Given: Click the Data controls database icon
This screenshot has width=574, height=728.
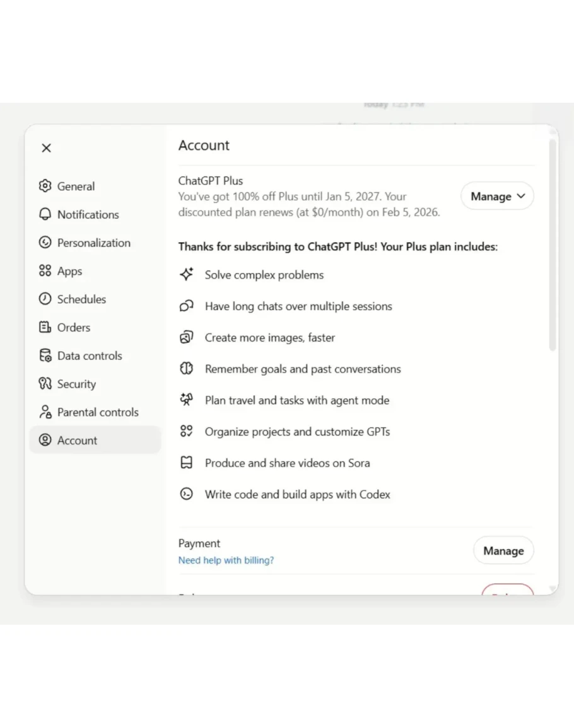Looking at the screenshot, I should (45, 355).
